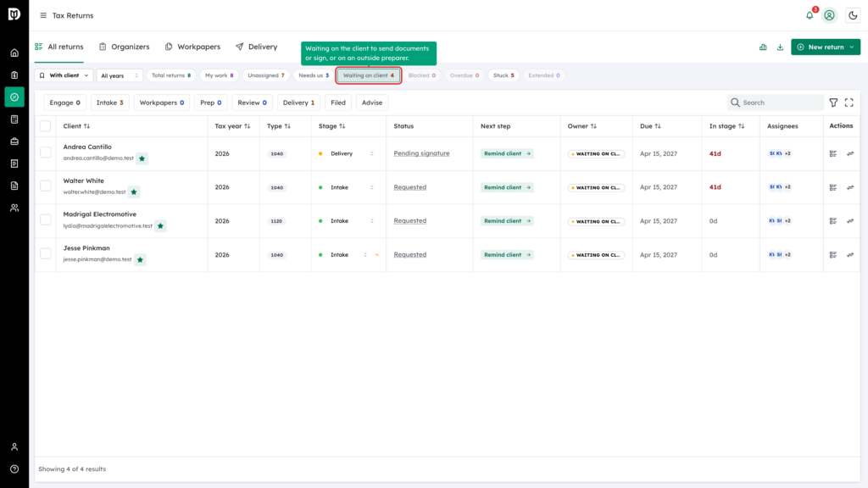Open the briefcase icon in the sidebar
Screen dimensions: 868x488
coord(14,141)
